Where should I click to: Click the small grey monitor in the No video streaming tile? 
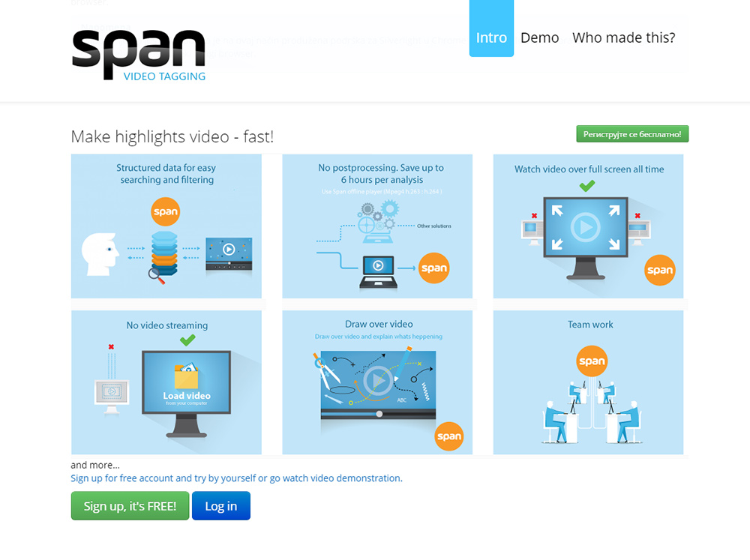click(112, 396)
